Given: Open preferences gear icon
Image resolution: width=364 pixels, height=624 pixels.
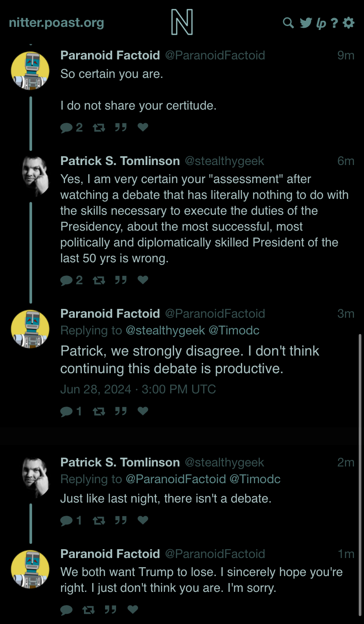Looking at the screenshot, I should click(x=349, y=22).
